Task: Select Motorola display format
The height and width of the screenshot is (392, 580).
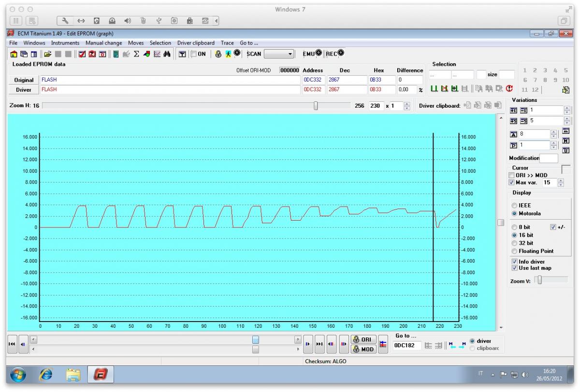Action: tap(515, 213)
